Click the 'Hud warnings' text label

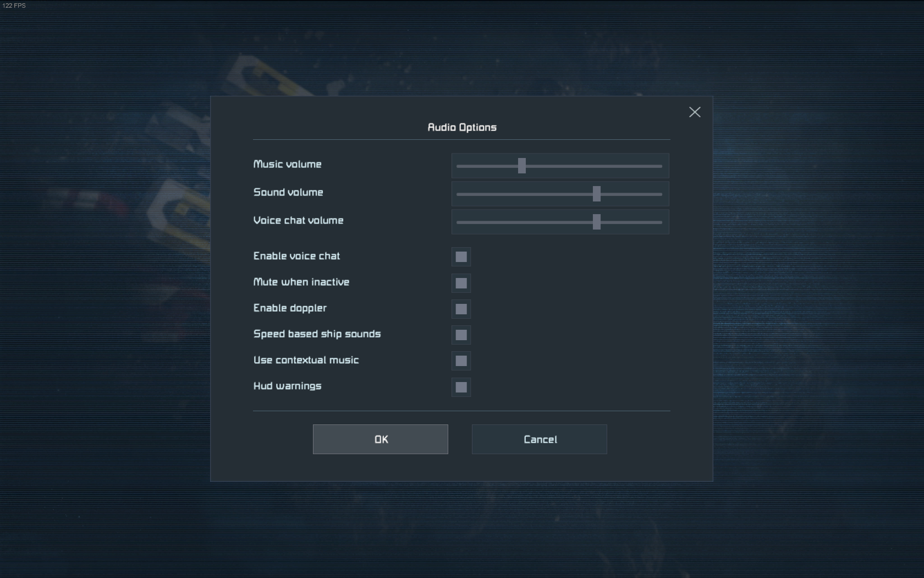tap(287, 386)
